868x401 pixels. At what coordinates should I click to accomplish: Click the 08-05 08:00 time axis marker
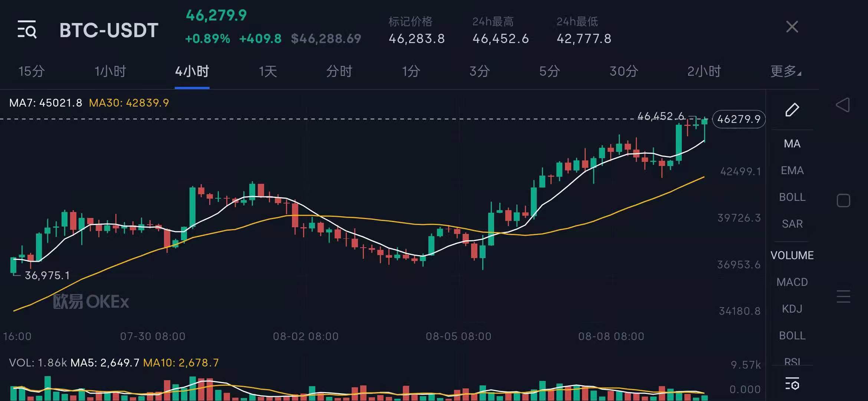point(458,336)
